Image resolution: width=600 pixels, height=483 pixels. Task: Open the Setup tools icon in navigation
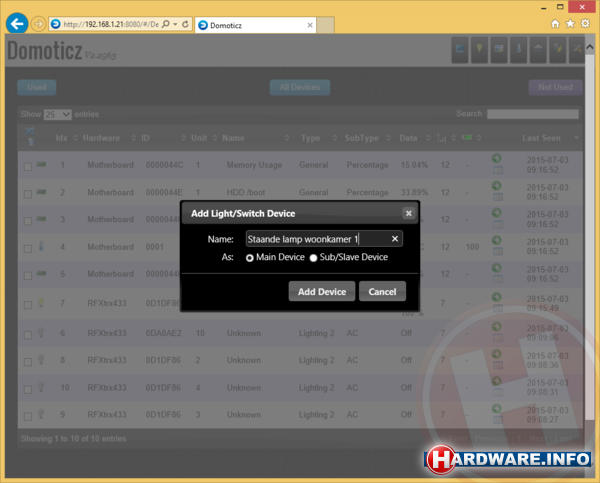pyautogui.click(x=577, y=50)
